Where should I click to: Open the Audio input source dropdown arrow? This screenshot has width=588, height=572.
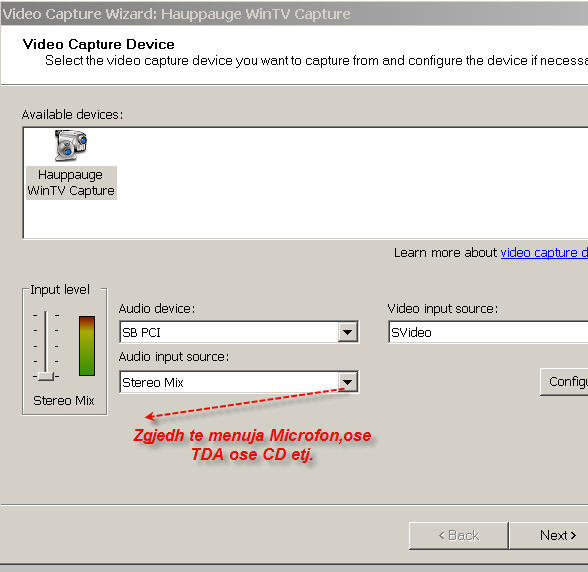pos(347,382)
